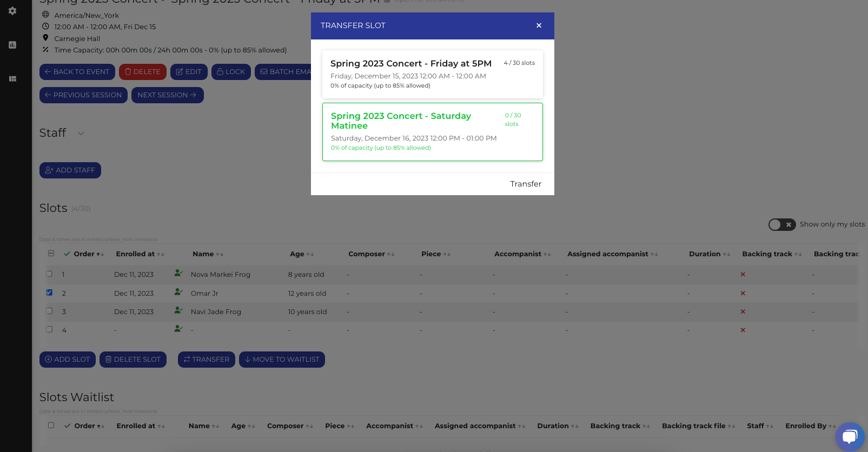Check the checkbox for slot 1 row
Screen dimensions: 868x452
(x=50, y=274)
